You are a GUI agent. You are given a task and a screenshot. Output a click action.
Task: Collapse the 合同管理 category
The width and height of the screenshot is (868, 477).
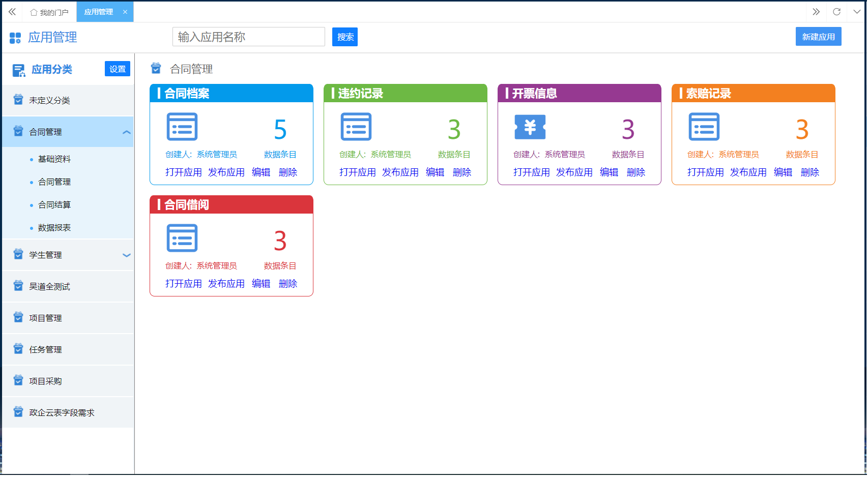[x=127, y=132]
